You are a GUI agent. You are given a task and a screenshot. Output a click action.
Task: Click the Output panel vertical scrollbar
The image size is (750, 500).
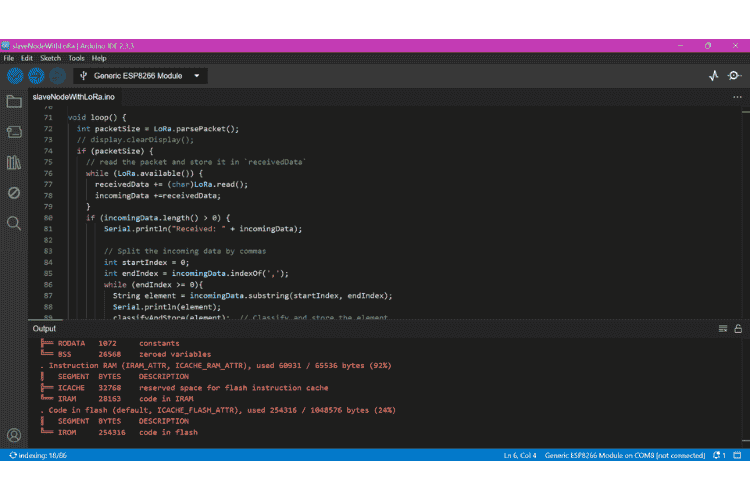pyautogui.click(x=746, y=392)
